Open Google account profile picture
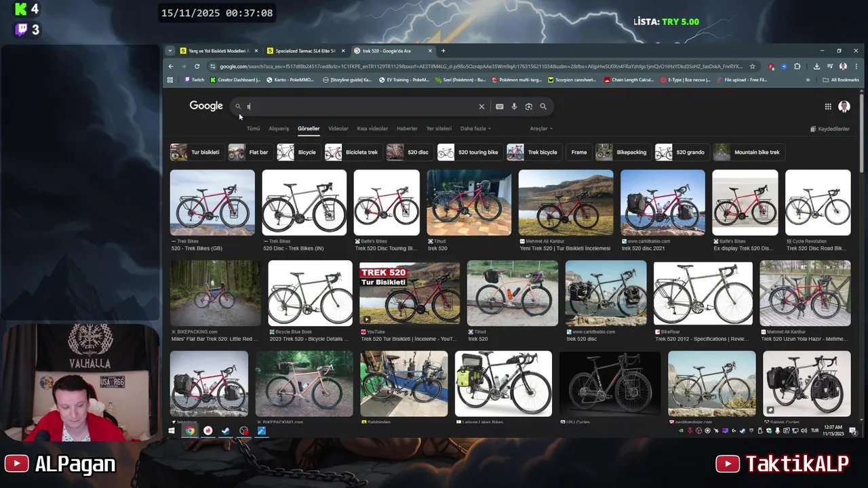Viewport: 868px width, 488px height. tap(844, 106)
